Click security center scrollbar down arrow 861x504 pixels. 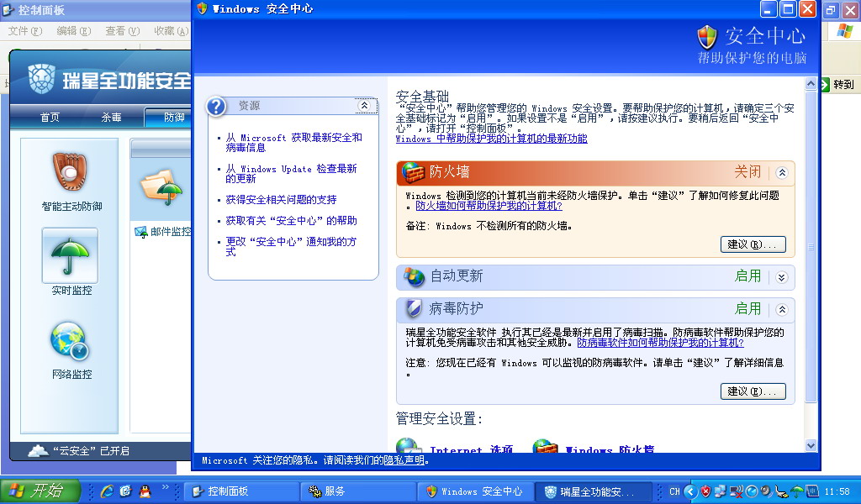tap(811, 445)
